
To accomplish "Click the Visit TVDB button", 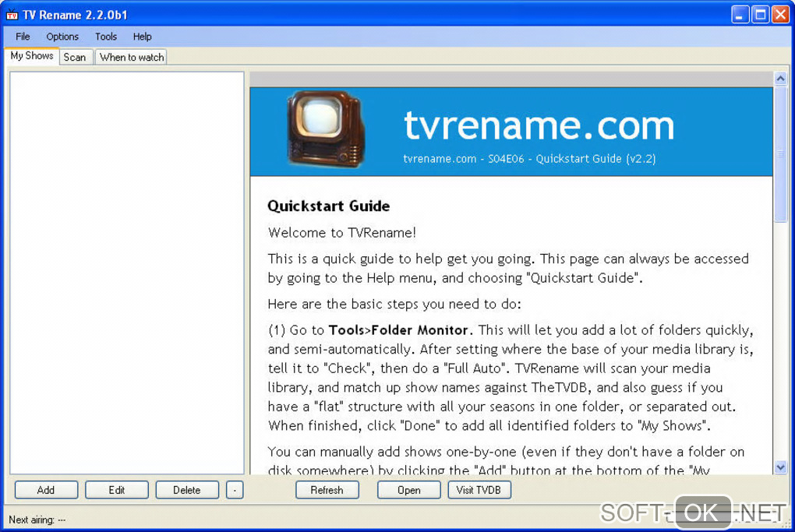I will point(479,490).
